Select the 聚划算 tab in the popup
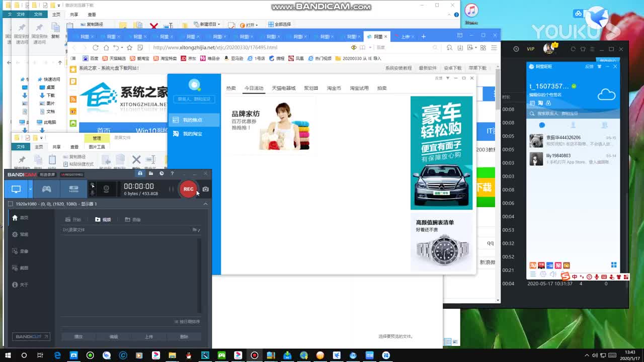This screenshot has height=362, width=644. click(311, 88)
